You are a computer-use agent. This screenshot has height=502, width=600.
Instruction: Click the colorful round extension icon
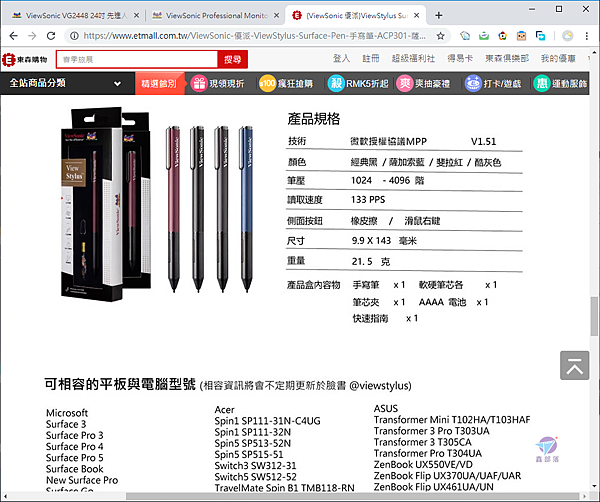[x=502, y=36]
